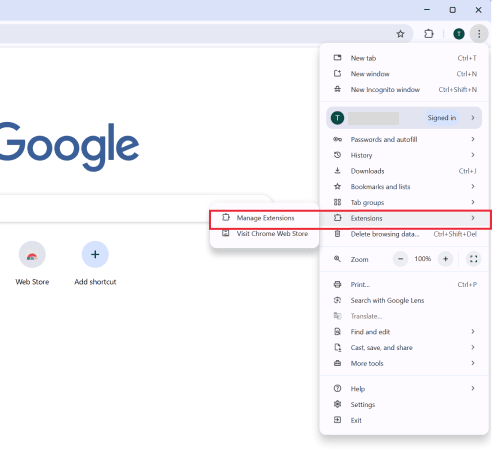The height and width of the screenshot is (470, 492).
Task: Click the More tools toolbox icon
Action: click(337, 363)
